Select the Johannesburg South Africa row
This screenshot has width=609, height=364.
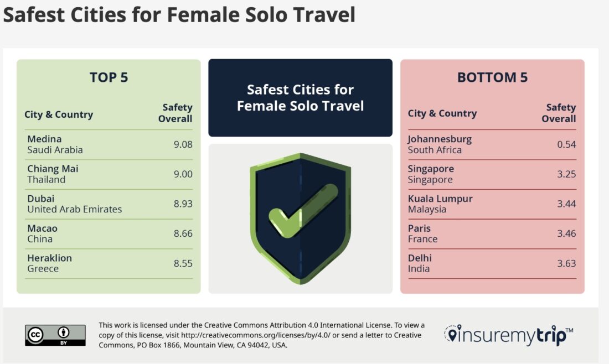coord(492,144)
